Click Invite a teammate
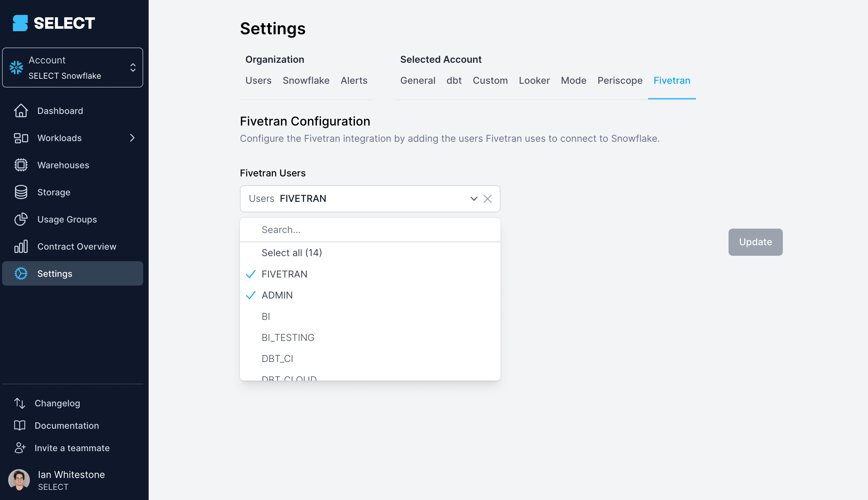868x500 pixels. click(x=72, y=448)
